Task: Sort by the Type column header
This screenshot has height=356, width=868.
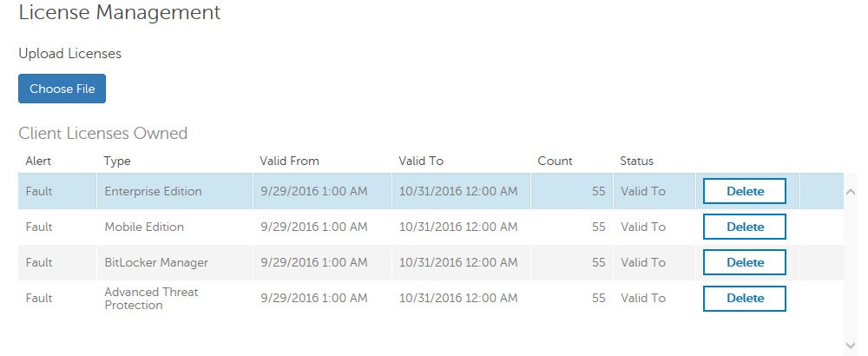Action: (x=117, y=161)
